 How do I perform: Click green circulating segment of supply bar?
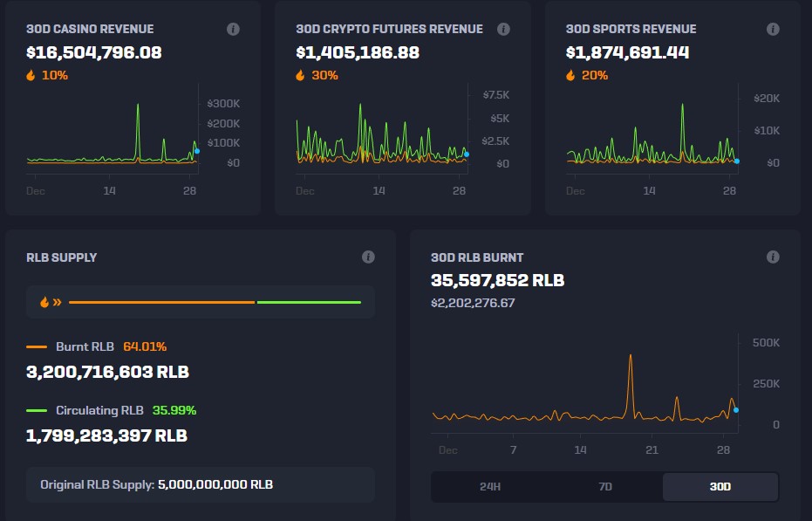click(x=309, y=302)
